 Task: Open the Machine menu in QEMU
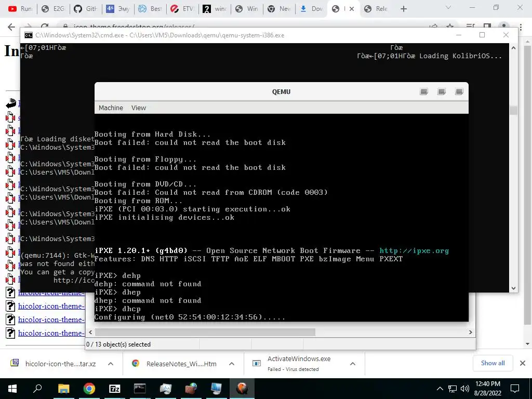coord(111,108)
